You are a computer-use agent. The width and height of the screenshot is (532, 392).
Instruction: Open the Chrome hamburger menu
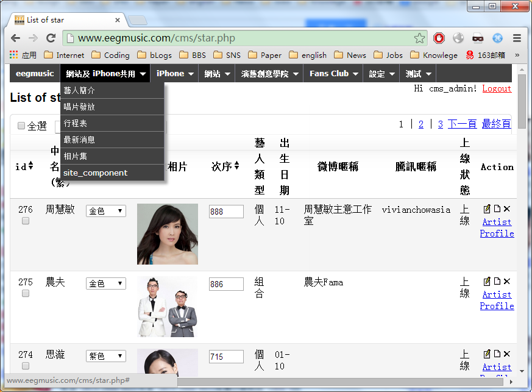point(517,38)
